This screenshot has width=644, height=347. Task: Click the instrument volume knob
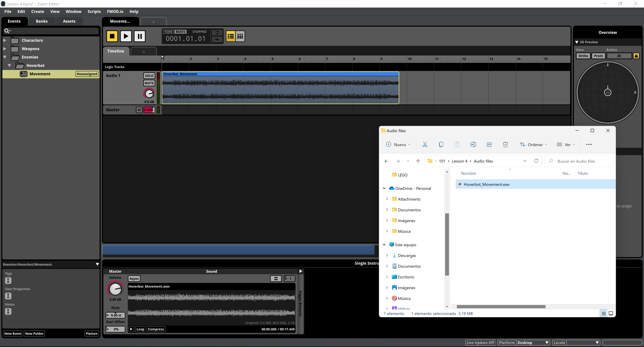click(x=115, y=289)
